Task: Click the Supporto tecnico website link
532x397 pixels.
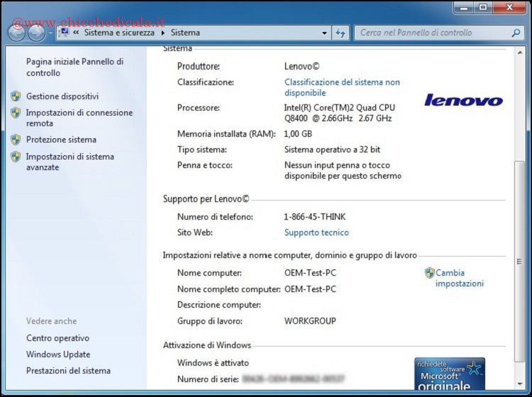Action: [x=316, y=233]
